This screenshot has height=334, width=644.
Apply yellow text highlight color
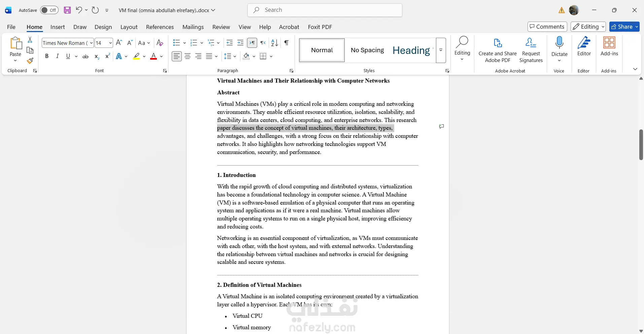click(136, 56)
